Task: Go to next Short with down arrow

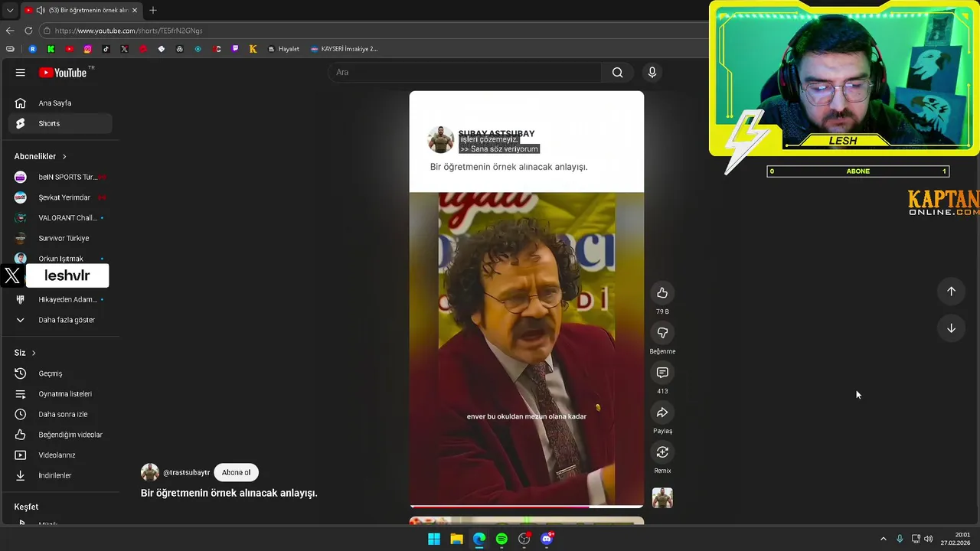Action: pos(951,328)
